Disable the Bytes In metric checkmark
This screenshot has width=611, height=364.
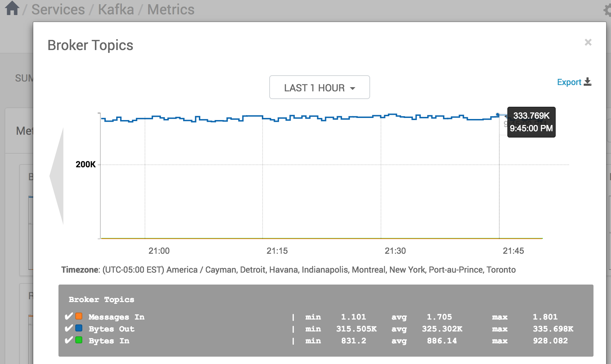click(68, 340)
